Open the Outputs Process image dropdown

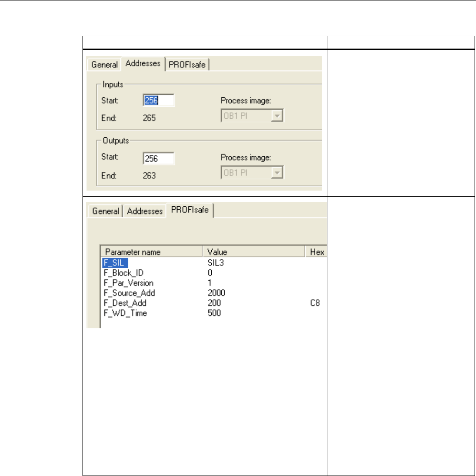coord(252,172)
